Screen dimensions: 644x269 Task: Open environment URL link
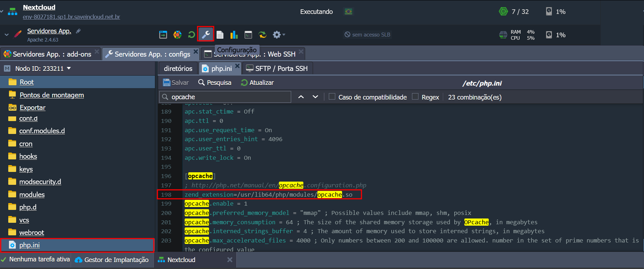pos(71,17)
